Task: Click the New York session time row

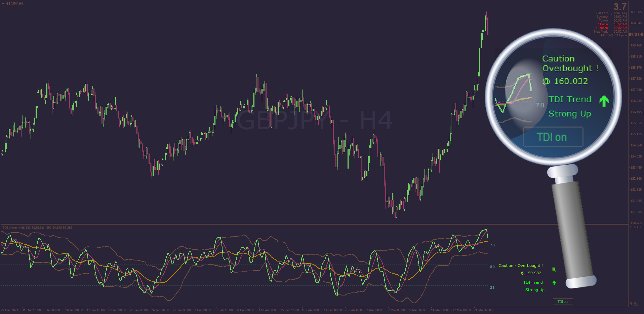Action: (x=610, y=32)
